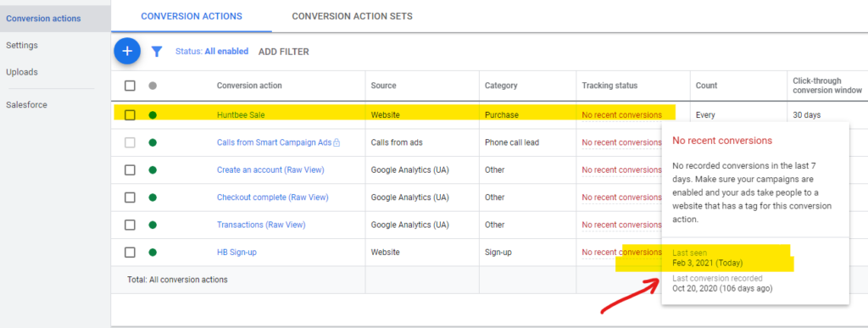
Task: Switch to Conversion Action Sets tab
Action: (x=352, y=16)
